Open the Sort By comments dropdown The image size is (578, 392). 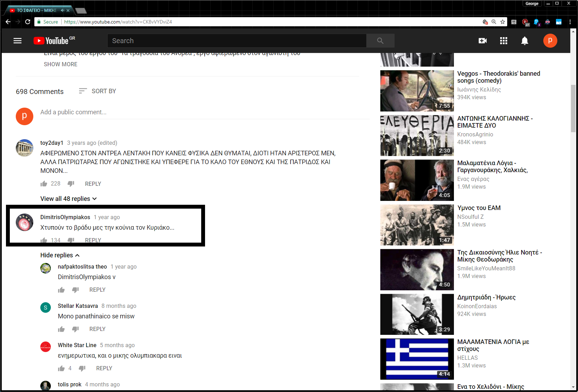[x=97, y=91]
